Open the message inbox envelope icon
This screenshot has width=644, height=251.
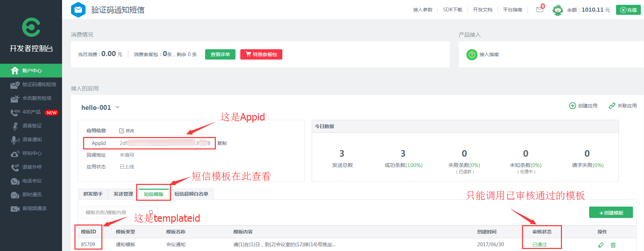click(540, 10)
